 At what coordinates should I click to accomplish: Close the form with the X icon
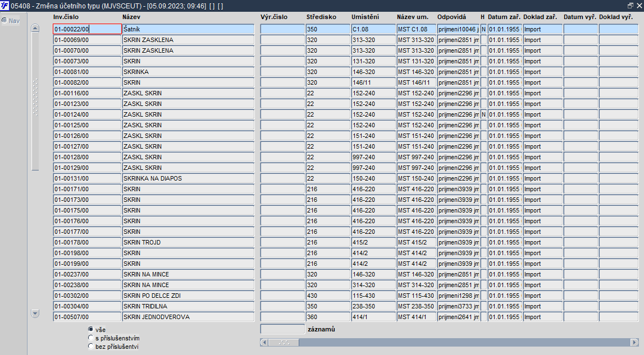tap(639, 6)
